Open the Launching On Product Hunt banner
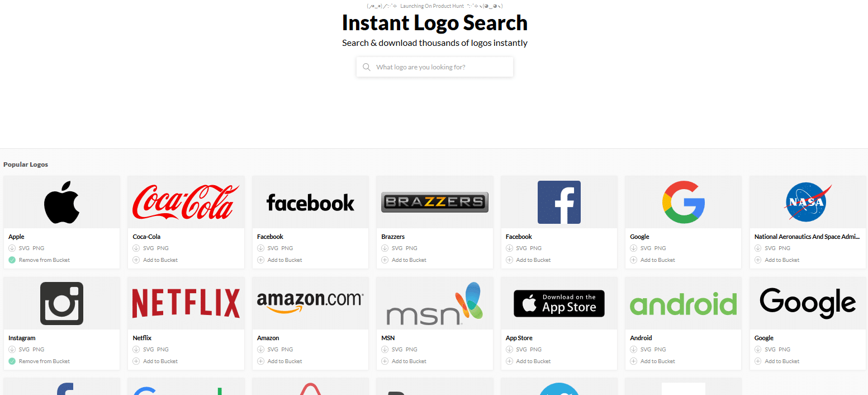 pyautogui.click(x=435, y=6)
